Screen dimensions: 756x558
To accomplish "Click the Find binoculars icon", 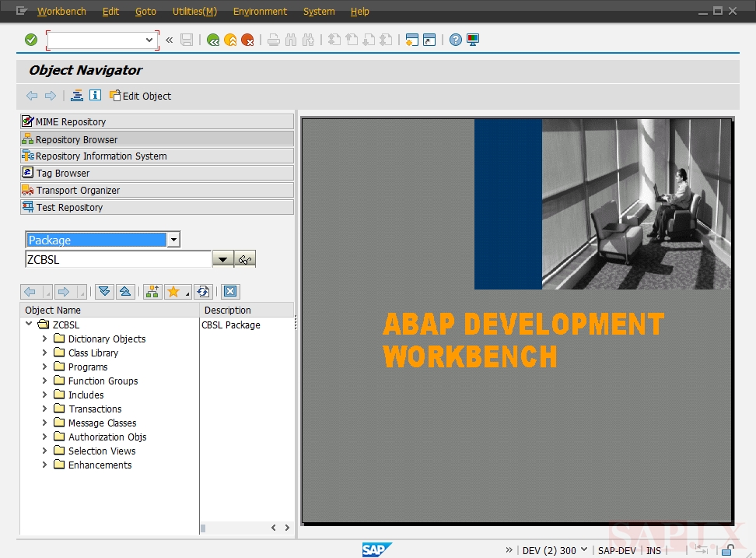I will pos(291,40).
